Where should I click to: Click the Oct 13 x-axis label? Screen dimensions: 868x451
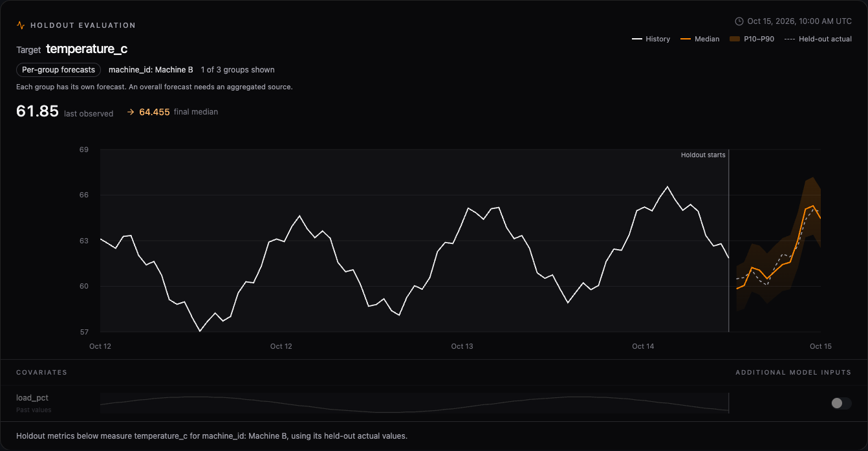point(462,346)
